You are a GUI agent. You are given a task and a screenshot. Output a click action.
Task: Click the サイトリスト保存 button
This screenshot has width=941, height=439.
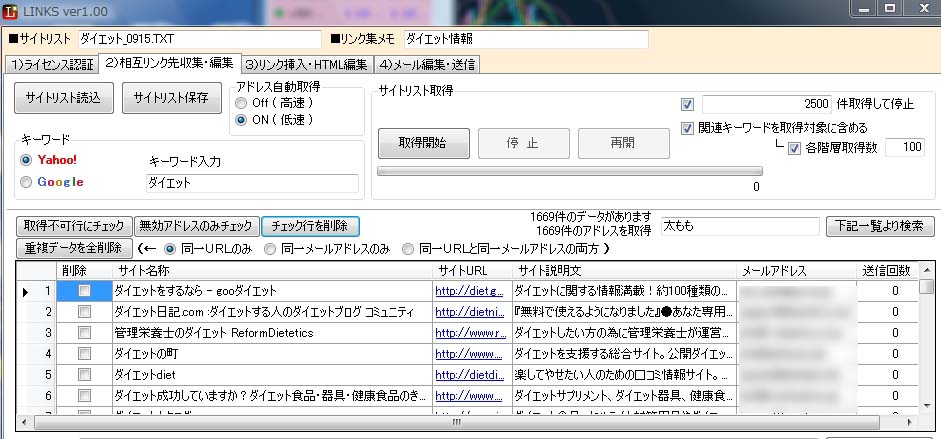[x=171, y=98]
